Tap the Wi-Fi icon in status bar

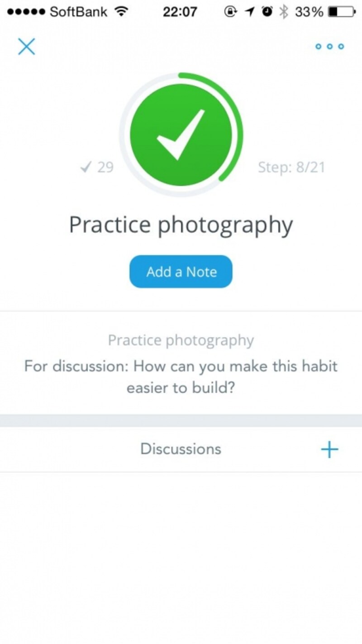point(121,12)
